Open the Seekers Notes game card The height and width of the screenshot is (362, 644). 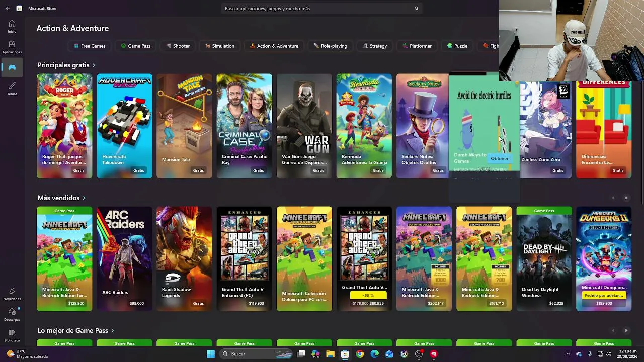click(x=422, y=126)
